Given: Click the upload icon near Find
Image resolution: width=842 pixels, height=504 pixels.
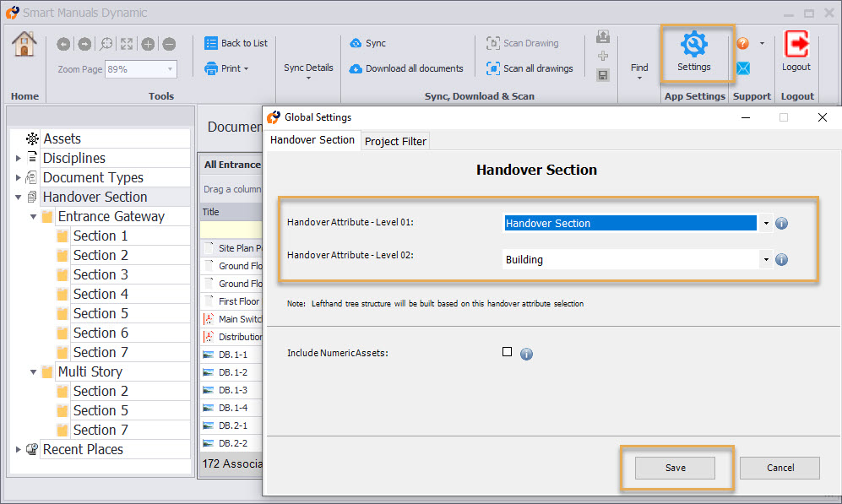Looking at the screenshot, I should tap(603, 36).
